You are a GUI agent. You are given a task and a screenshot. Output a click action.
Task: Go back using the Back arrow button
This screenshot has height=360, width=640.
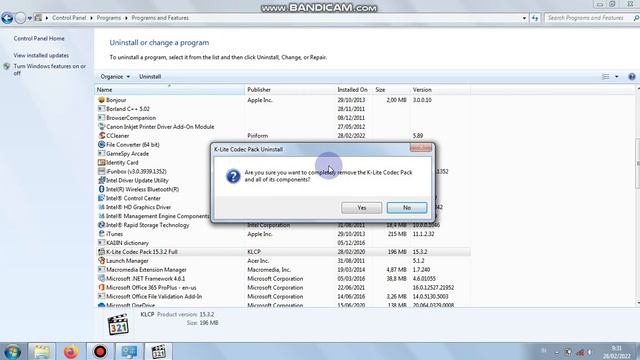[7, 18]
